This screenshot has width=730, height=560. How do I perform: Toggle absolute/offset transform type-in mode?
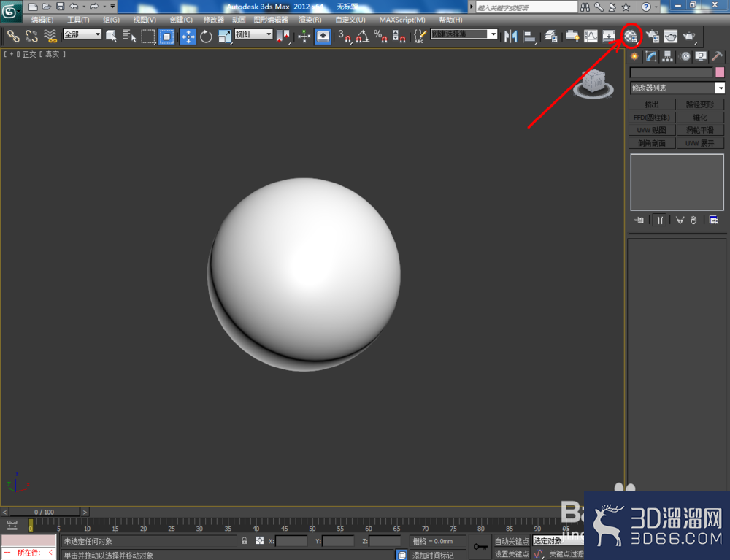(260, 541)
